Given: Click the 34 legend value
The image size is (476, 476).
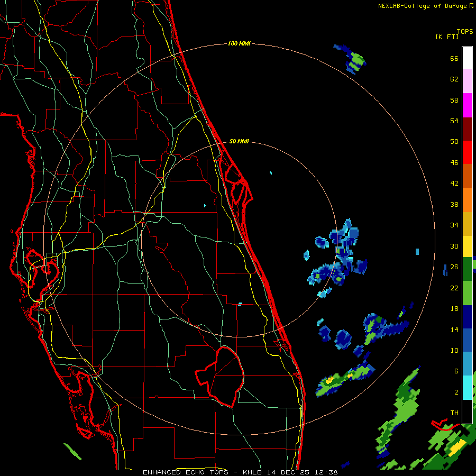Looking at the screenshot, I should coord(454,225).
